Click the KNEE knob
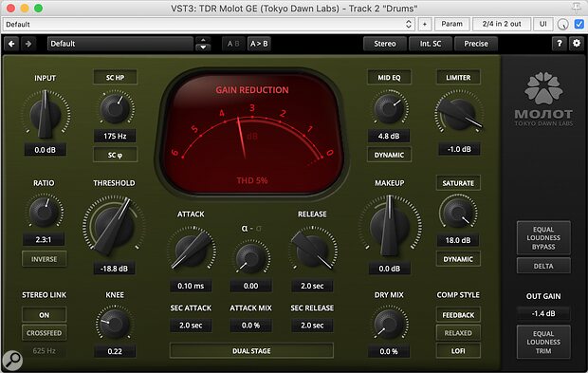 click(x=115, y=324)
